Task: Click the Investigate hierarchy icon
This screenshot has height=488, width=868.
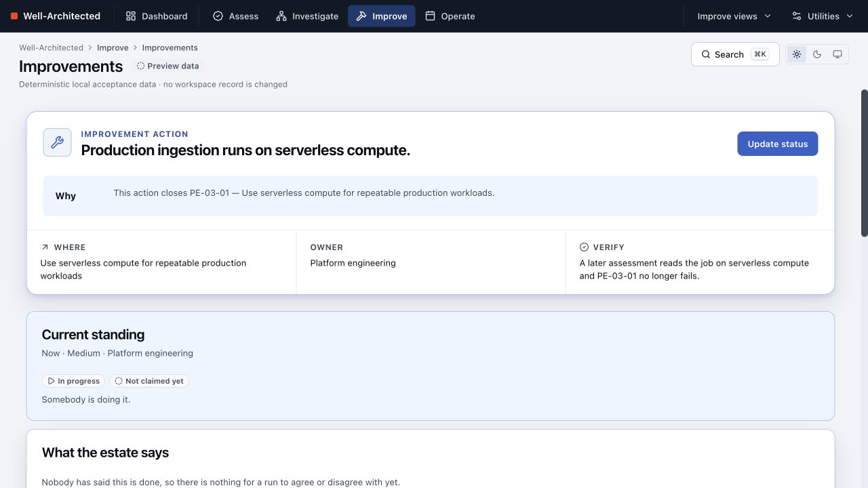Action: 281,16
